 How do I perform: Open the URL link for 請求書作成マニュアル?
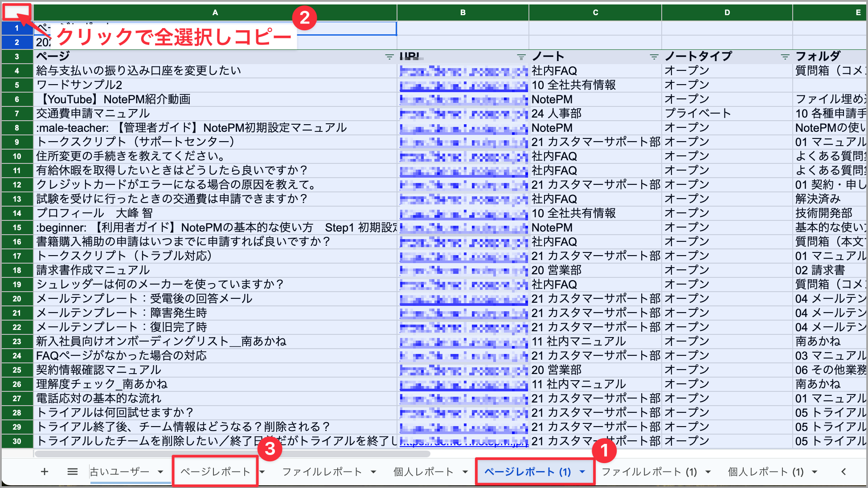tap(463, 270)
